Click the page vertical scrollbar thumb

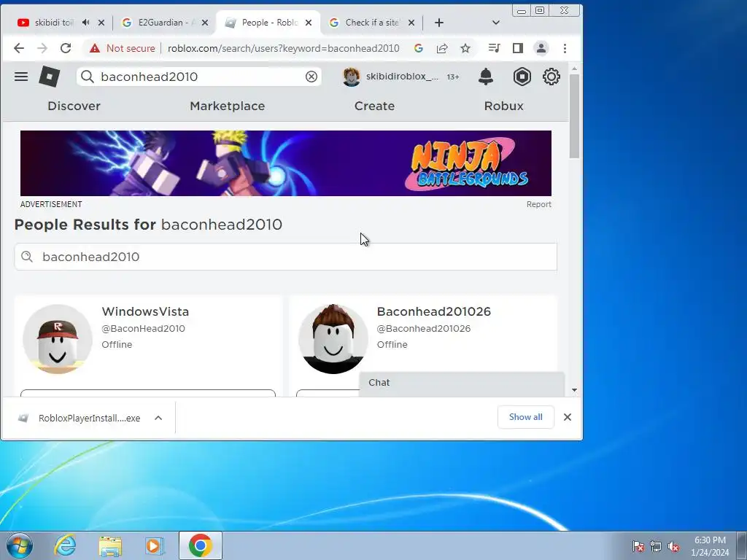pyautogui.click(x=574, y=116)
